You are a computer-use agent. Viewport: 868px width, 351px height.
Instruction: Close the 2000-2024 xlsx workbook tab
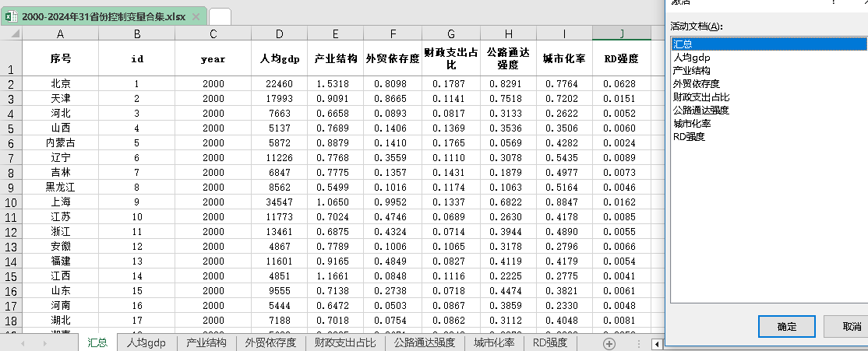tap(196, 16)
